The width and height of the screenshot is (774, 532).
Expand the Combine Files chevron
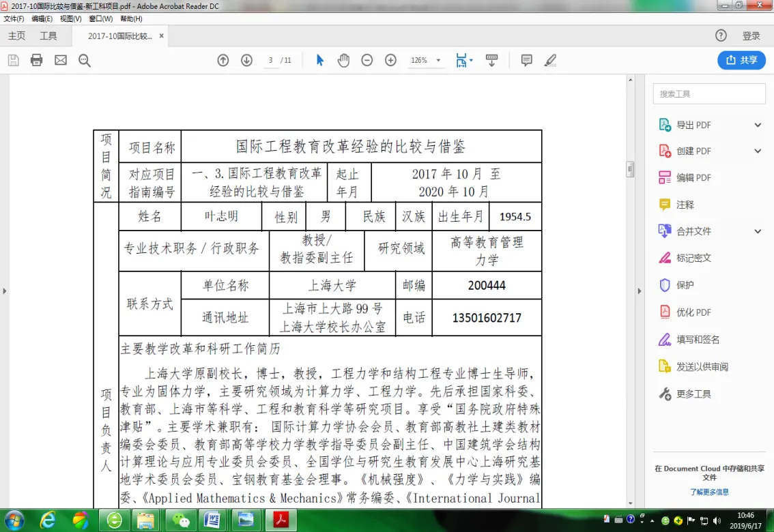(x=758, y=231)
